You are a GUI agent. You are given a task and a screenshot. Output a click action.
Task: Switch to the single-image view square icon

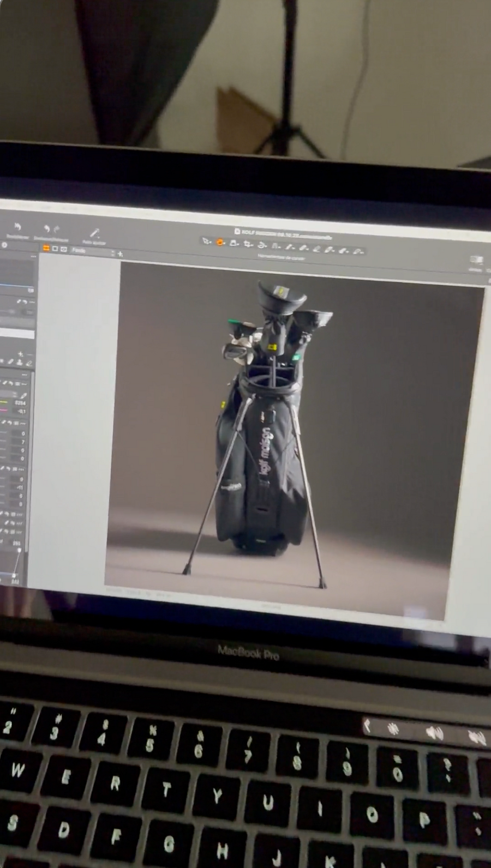[x=55, y=249]
